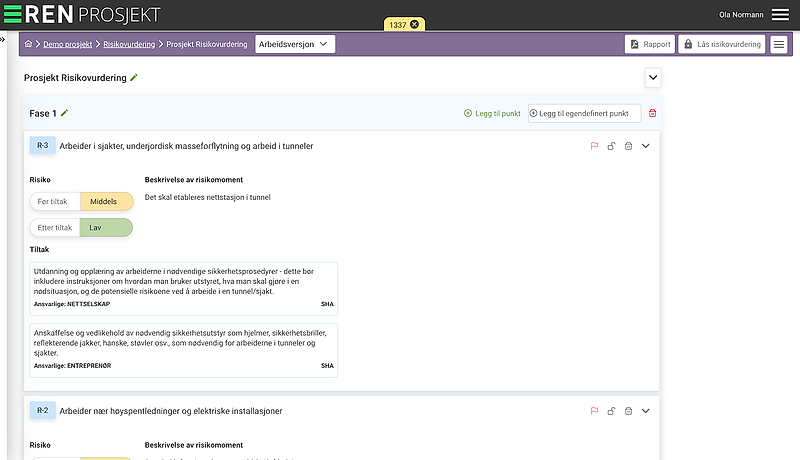Viewport: 800px width, 460px height.
Task: Flag the R-3 risk item
Action: pos(594,146)
